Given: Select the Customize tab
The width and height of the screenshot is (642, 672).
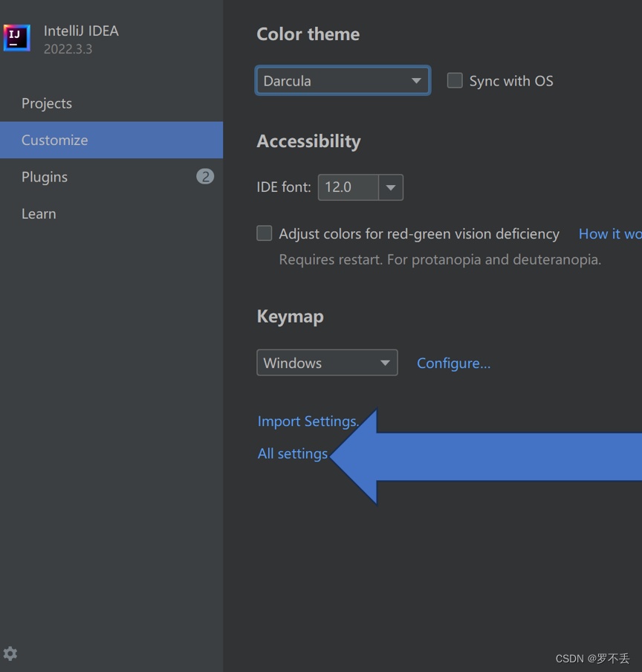Looking at the screenshot, I should (111, 140).
